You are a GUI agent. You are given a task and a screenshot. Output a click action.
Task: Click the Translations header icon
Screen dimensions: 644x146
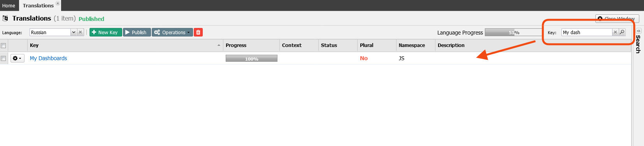[x=5, y=18]
